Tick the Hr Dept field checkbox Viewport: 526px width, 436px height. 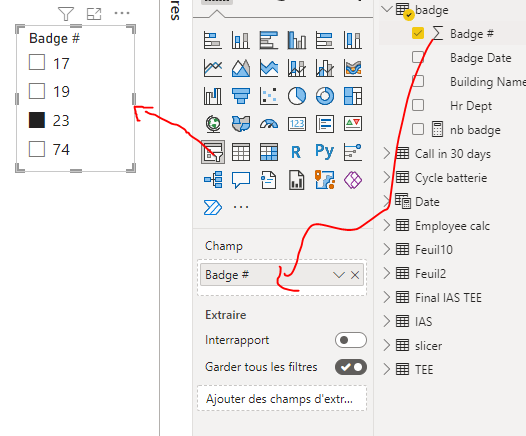[418, 105]
